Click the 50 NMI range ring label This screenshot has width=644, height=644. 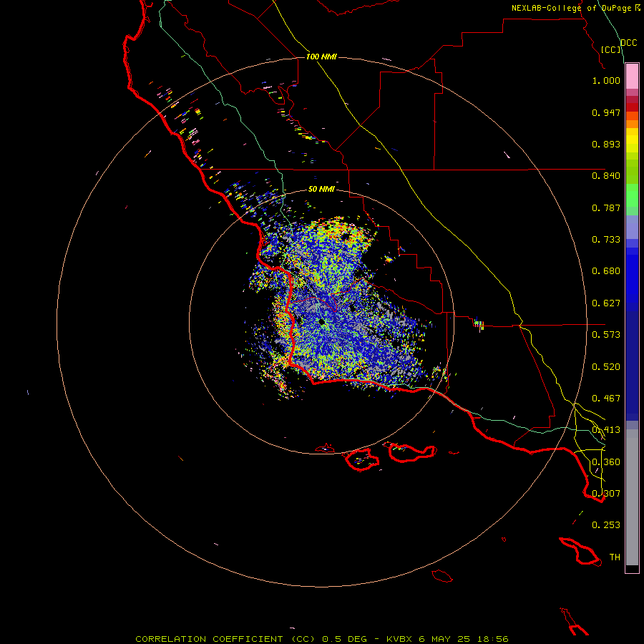[x=321, y=189]
